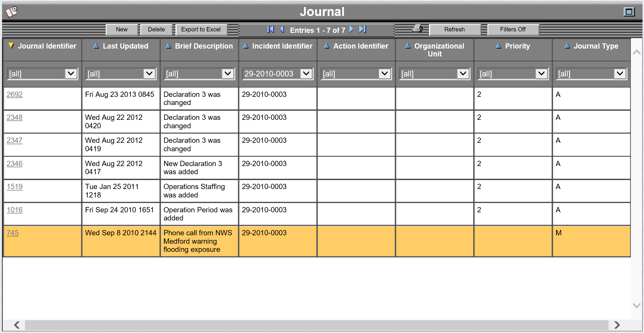The height and width of the screenshot is (333, 644).
Task: Toggle Filters Off button
Action: [513, 29]
